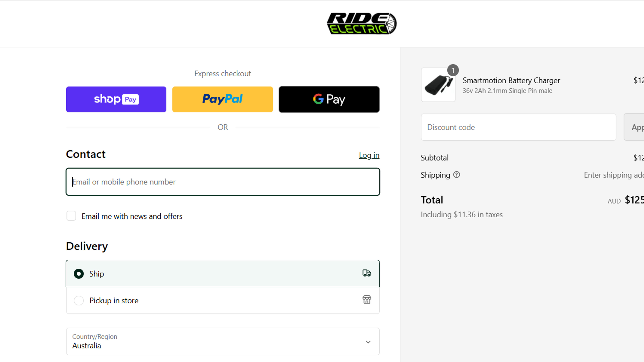Click the store pickup icon
Viewport: 644px width, 362px height.
(x=367, y=299)
